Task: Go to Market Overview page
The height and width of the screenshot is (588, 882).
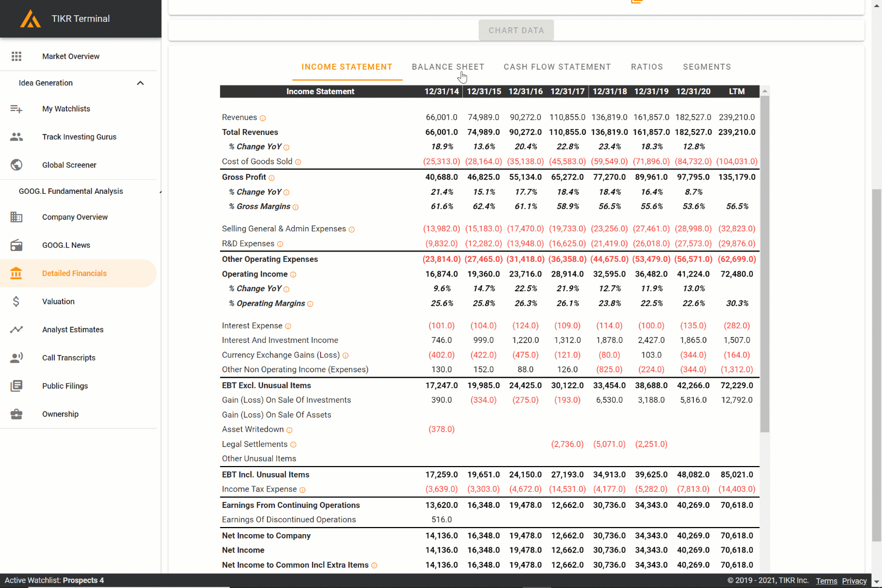Action: tap(71, 56)
